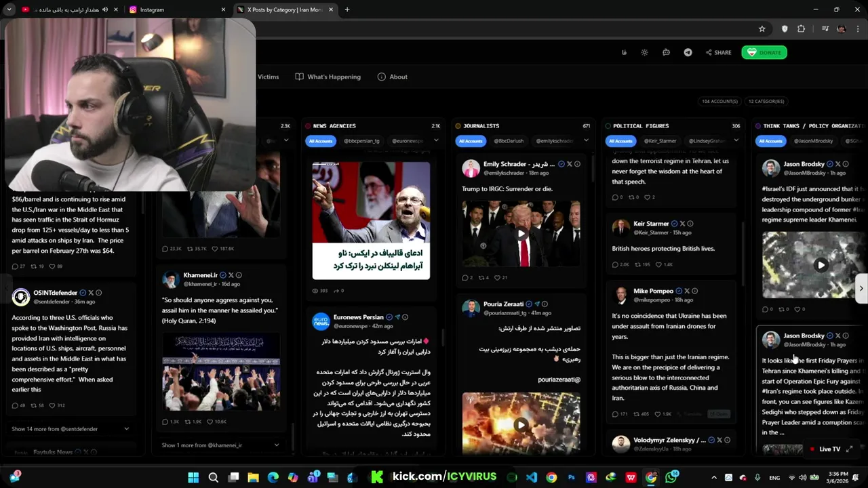Open a new browser tab
This screenshot has height=488, width=868.
[347, 9]
